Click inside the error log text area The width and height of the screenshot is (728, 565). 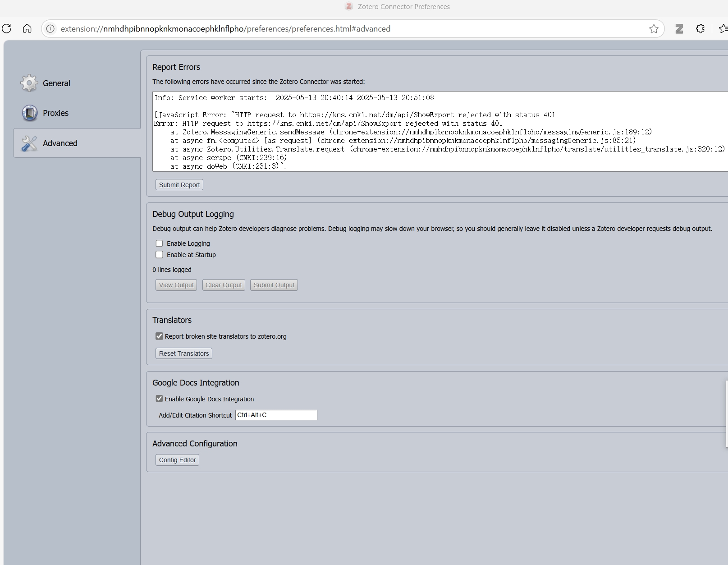click(440, 131)
